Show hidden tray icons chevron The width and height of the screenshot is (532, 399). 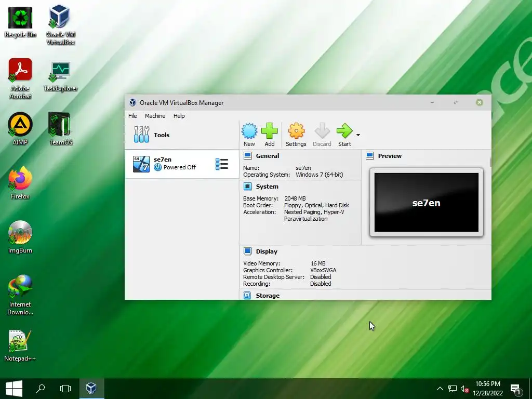440,389
